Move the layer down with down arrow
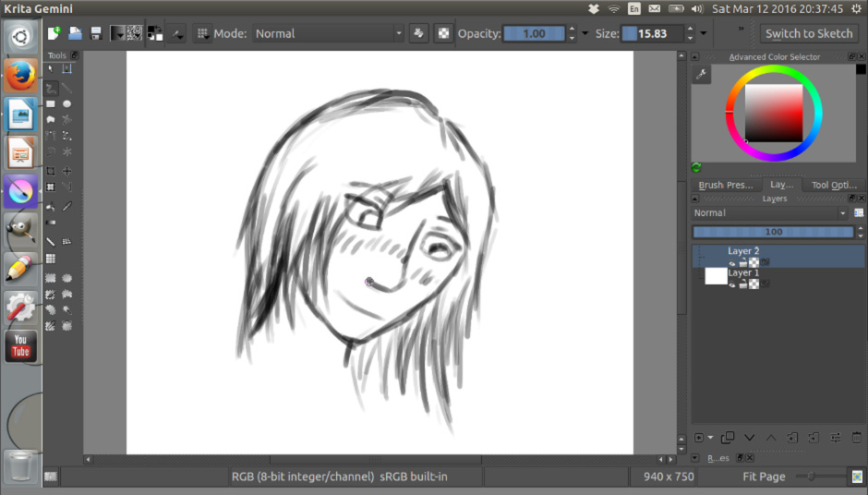The height and width of the screenshot is (495, 868). pyautogui.click(x=749, y=437)
